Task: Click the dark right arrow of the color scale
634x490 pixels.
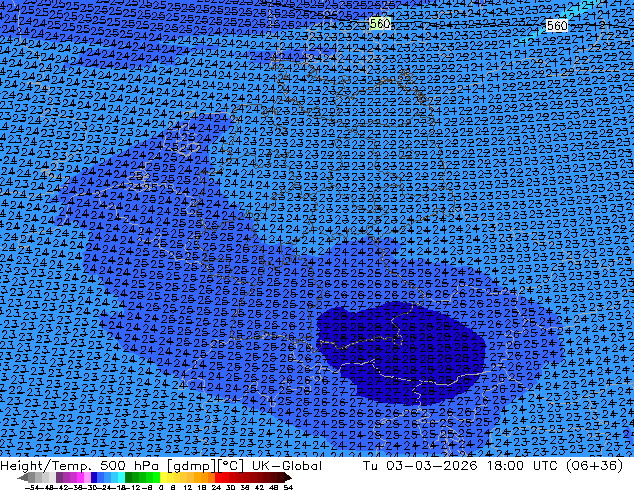Action: point(288,477)
